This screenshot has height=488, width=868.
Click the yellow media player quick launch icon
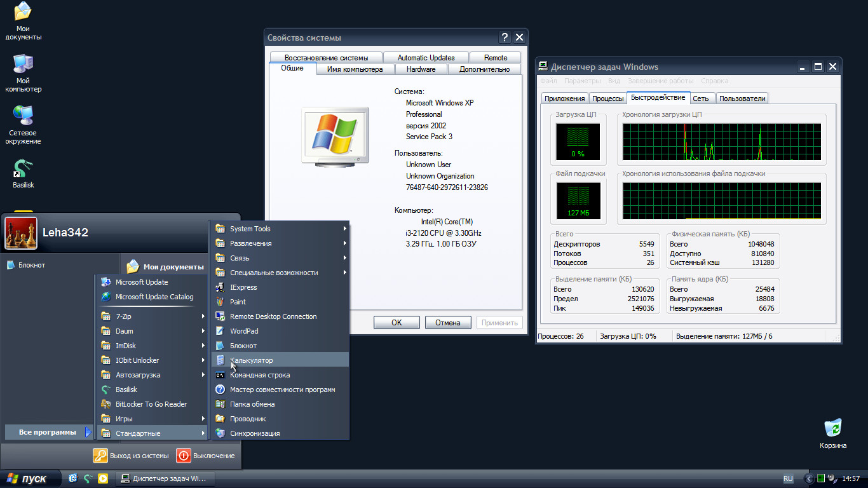pos(103,478)
